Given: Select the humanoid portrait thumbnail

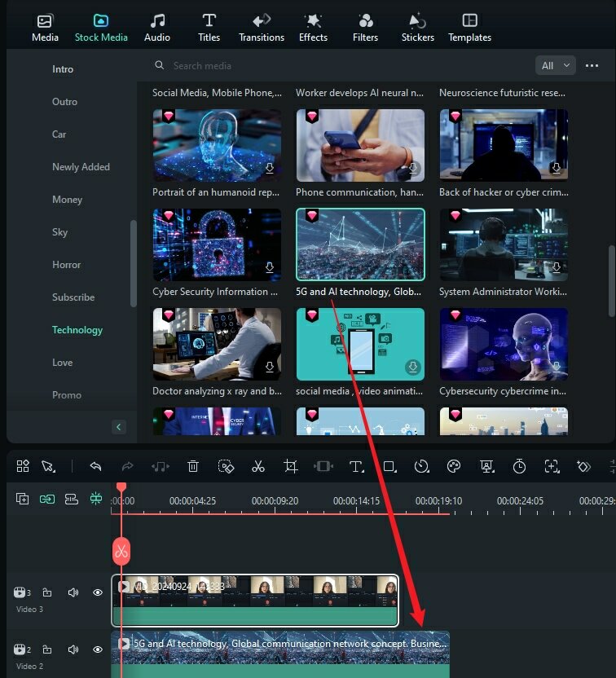Looking at the screenshot, I should pos(217,145).
